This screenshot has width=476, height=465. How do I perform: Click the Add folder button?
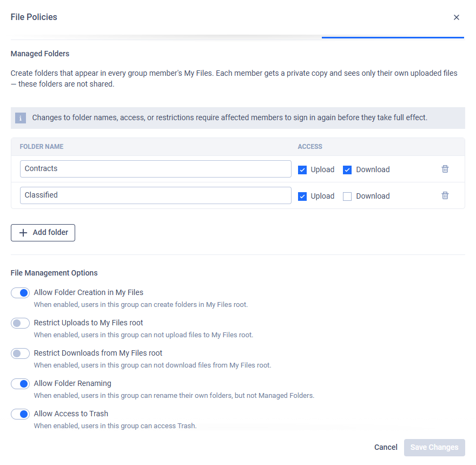[43, 233]
